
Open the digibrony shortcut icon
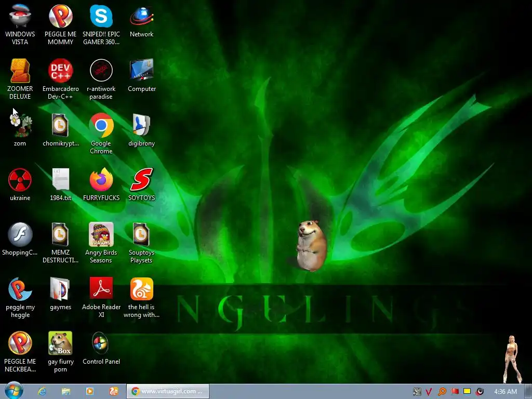click(x=141, y=129)
